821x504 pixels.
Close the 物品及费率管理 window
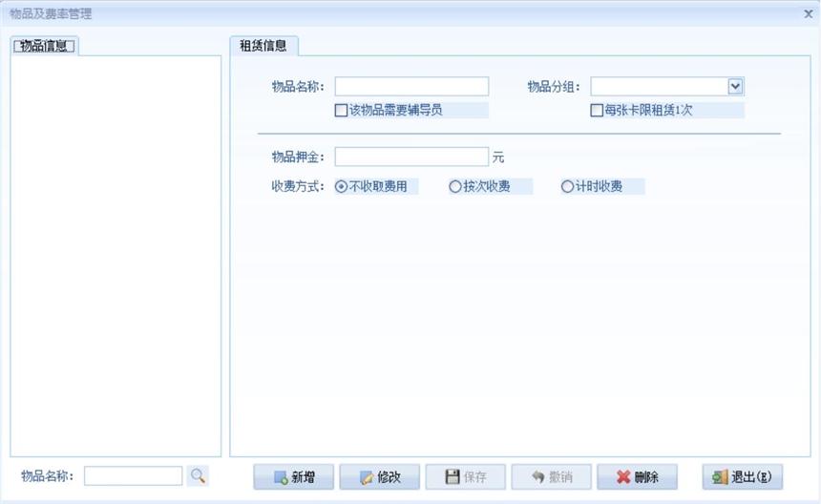(x=808, y=14)
